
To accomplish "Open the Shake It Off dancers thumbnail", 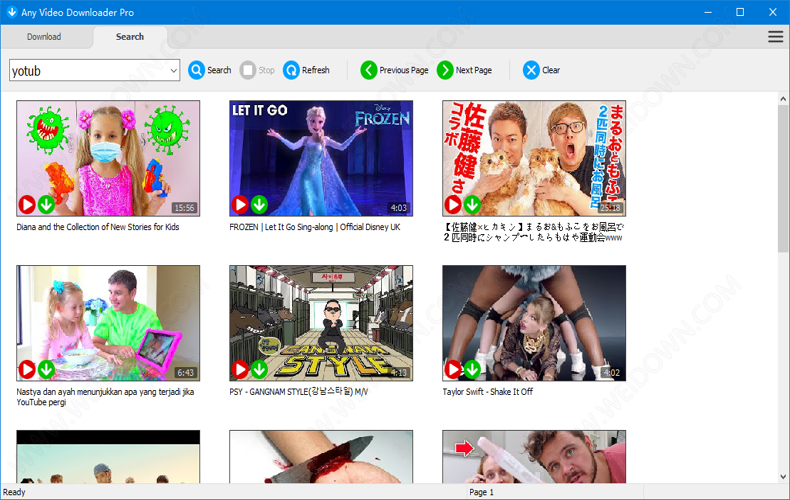I will tap(534, 323).
